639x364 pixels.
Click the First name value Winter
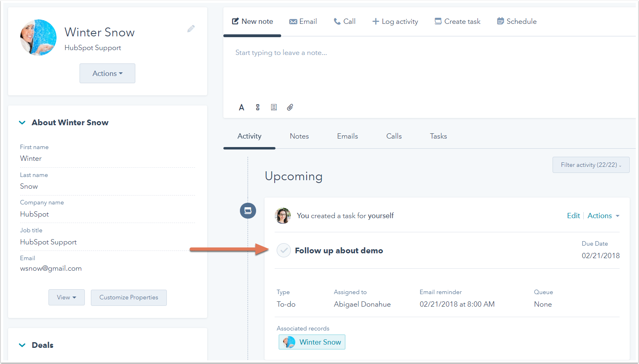[x=31, y=158]
